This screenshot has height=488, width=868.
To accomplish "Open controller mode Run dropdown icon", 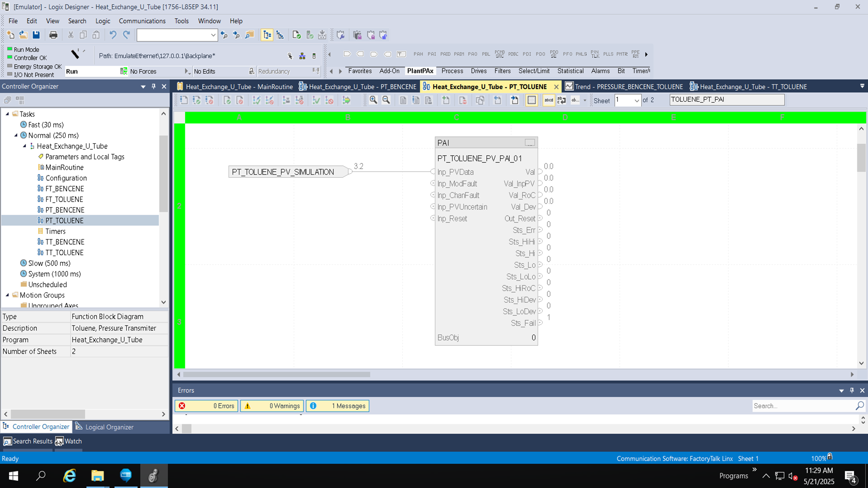I will 124,71.
